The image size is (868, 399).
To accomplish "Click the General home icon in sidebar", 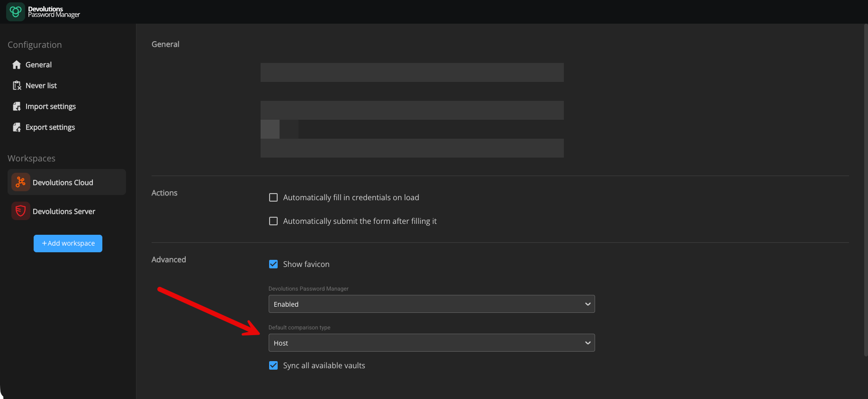I will [17, 65].
